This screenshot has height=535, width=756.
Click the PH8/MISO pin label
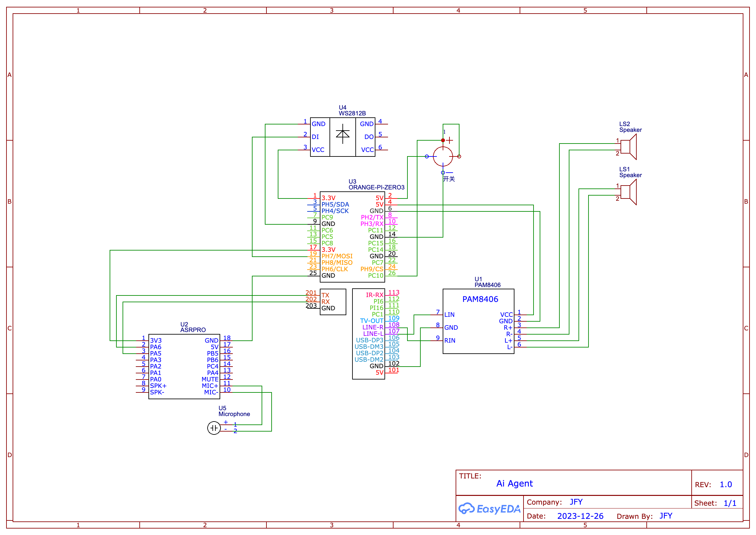pyautogui.click(x=337, y=263)
